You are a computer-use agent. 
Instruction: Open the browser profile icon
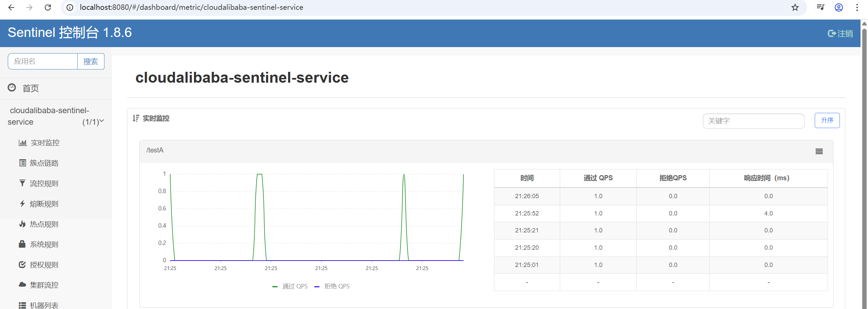(839, 7)
